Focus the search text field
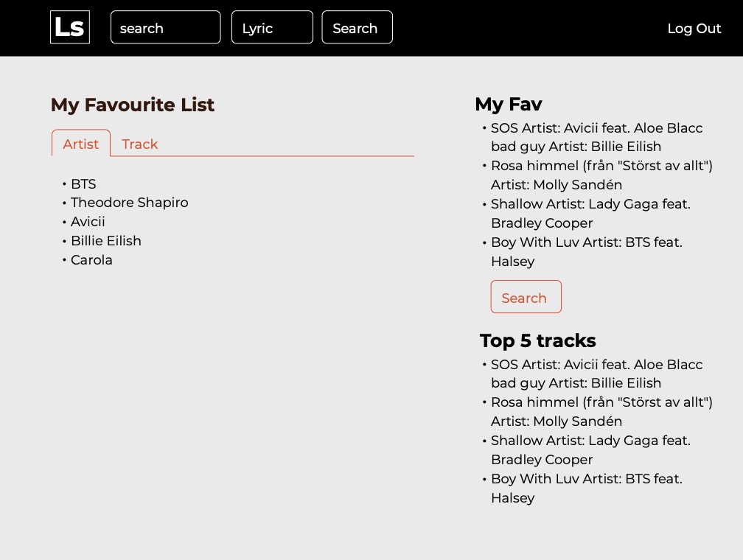Image resolution: width=743 pixels, height=560 pixels. tap(165, 27)
